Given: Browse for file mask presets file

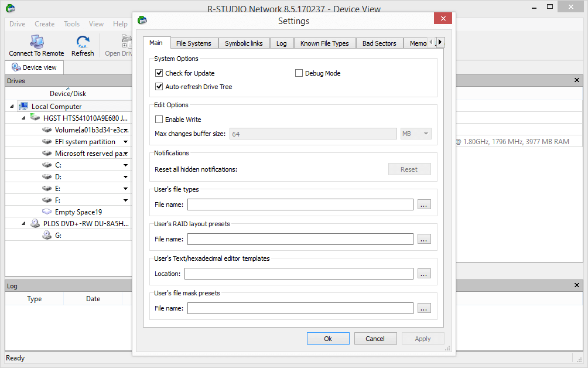Looking at the screenshot, I should 424,308.
